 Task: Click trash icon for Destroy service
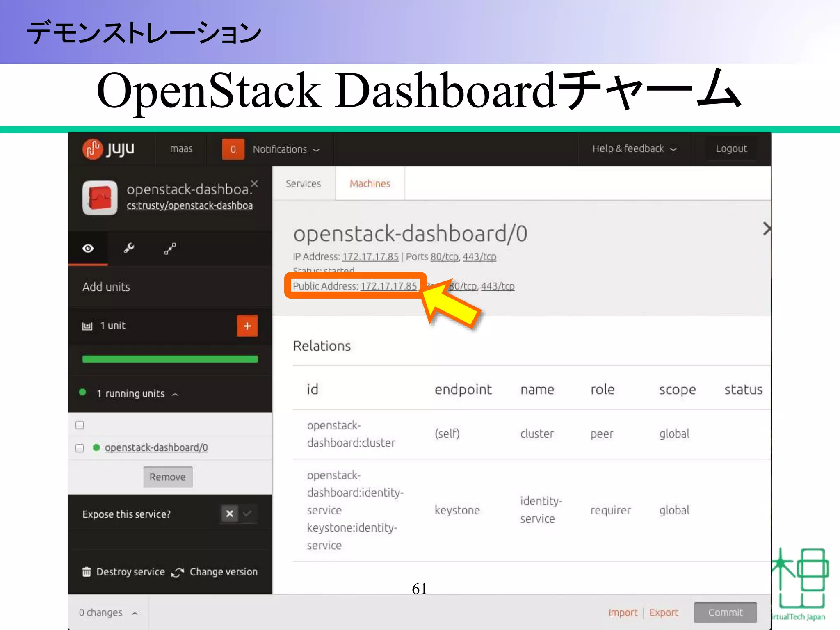tap(87, 571)
